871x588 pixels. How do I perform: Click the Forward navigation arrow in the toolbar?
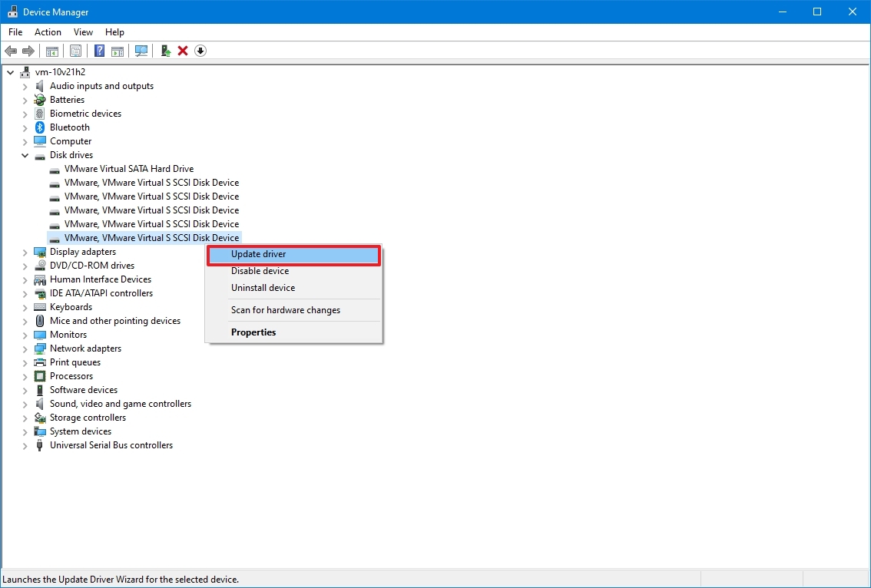(29, 51)
